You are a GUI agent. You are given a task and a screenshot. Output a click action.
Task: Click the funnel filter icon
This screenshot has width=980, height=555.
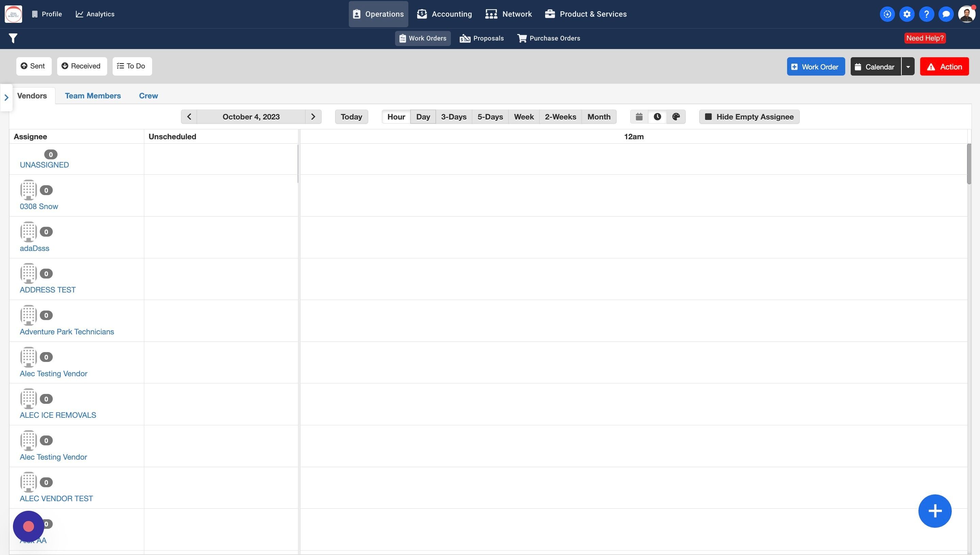tap(13, 38)
